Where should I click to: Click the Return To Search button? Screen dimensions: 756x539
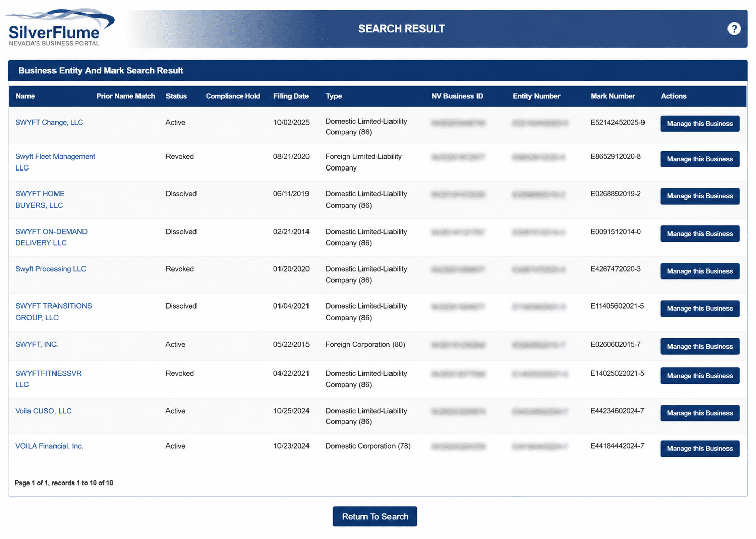[x=375, y=517]
